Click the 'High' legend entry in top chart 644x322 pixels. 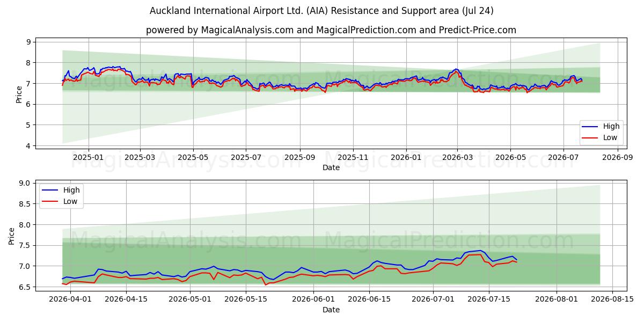point(611,127)
